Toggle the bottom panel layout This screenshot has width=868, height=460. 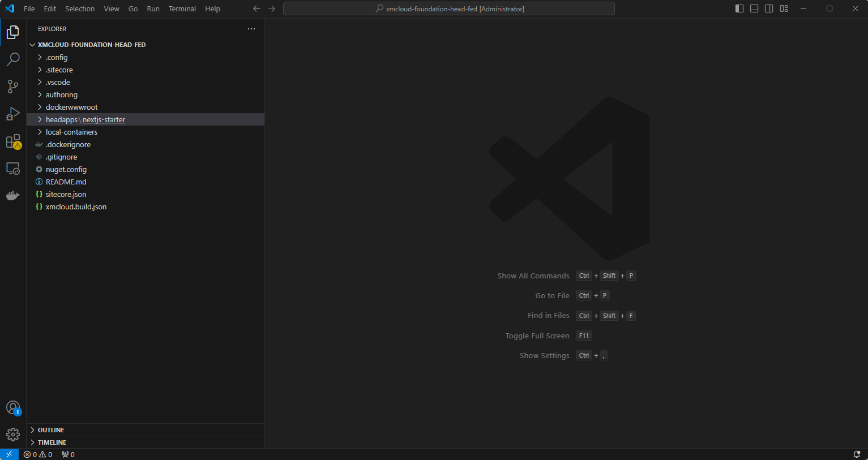[x=754, y=8]
